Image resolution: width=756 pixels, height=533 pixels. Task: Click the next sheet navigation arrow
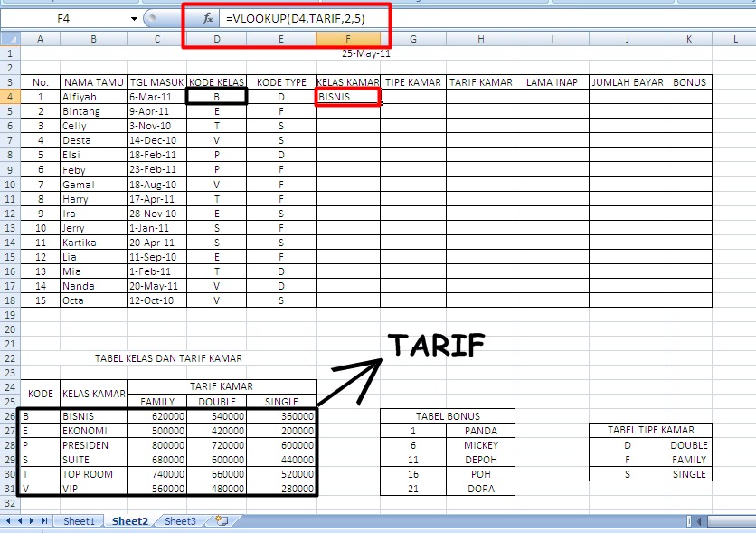click(32, 521)
